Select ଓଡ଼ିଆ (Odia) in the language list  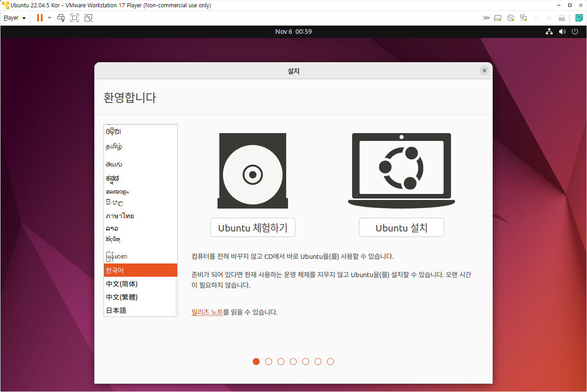coord(141,131)
